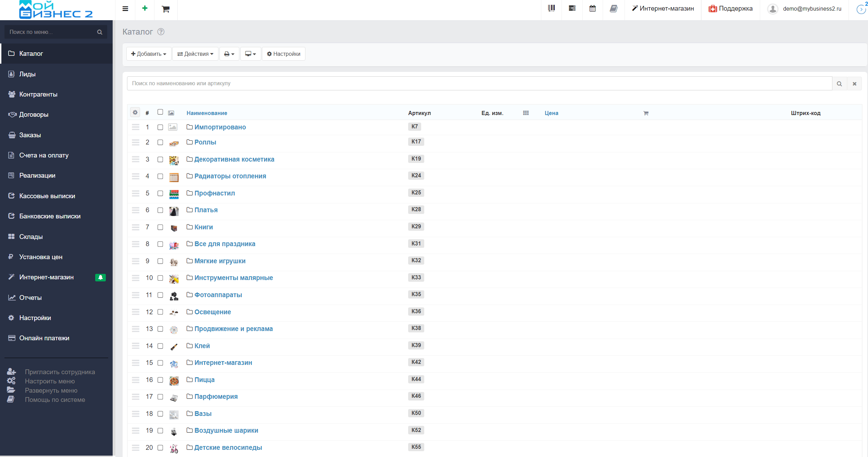
Task: Check the box for Роллы row
Action: pos(160,142)
